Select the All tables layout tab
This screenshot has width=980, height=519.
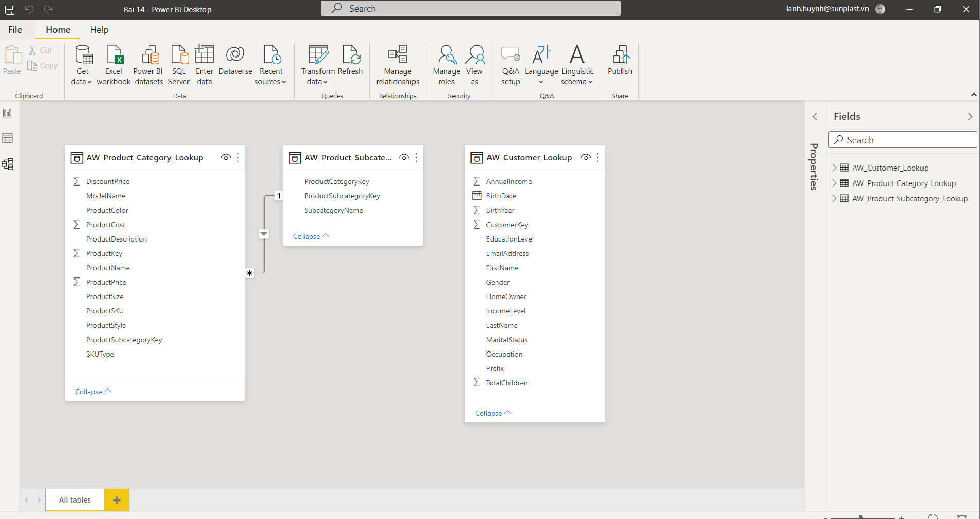[75, 500]
